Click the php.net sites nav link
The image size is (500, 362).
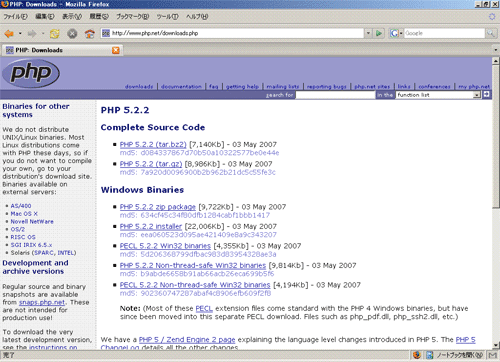click(372, 87)
